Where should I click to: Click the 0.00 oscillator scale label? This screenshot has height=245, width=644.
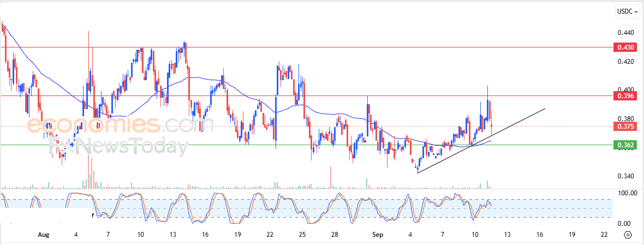pyautogui.click(x=624, y=224)
